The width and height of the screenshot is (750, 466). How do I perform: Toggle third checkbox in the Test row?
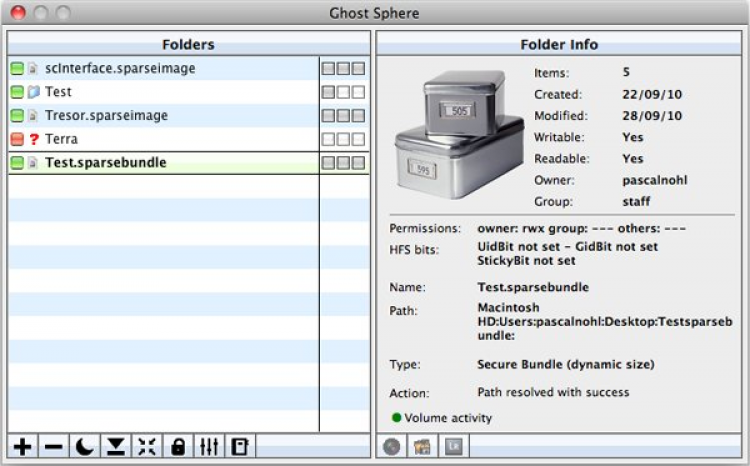coord(358,92)
